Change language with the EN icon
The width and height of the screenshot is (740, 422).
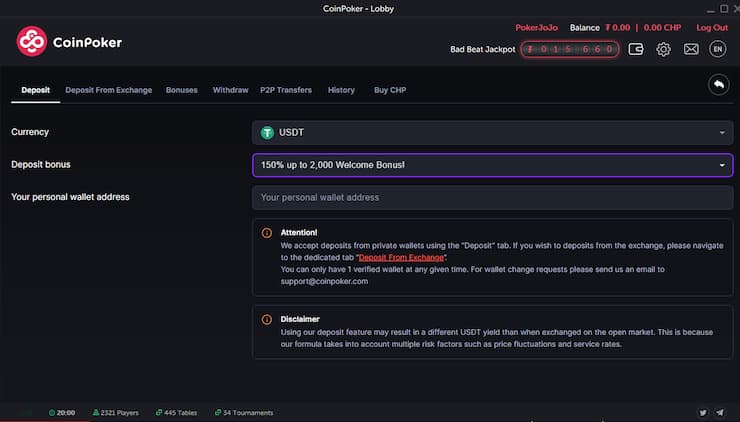(x=718, y=49)
